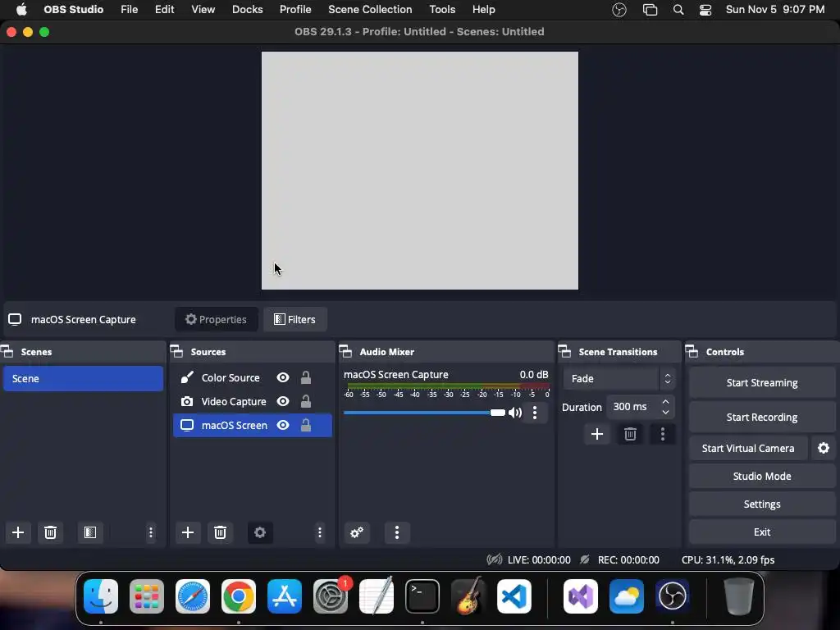
Task: Open scene filters icon in Scenes panel
Action: (x=90, y=532)
